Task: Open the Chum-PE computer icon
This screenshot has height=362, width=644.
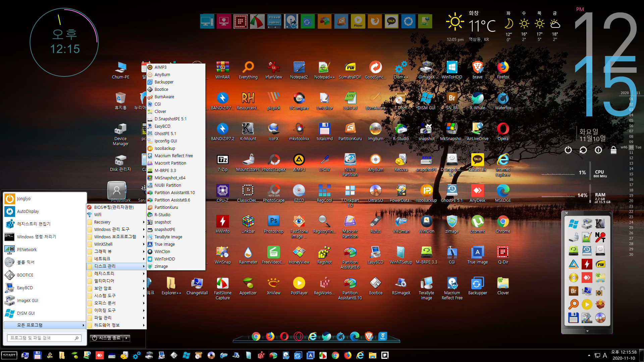Action: point(120,70)
